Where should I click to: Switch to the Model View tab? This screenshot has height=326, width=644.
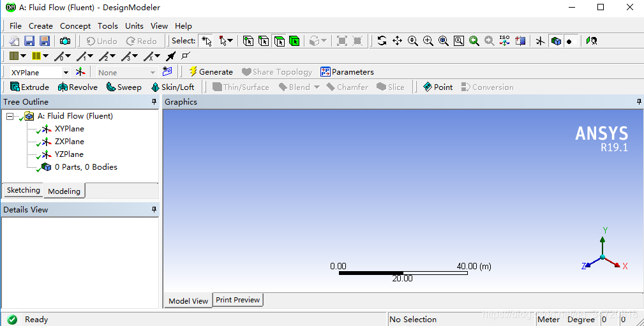click(x=188, y=300)
